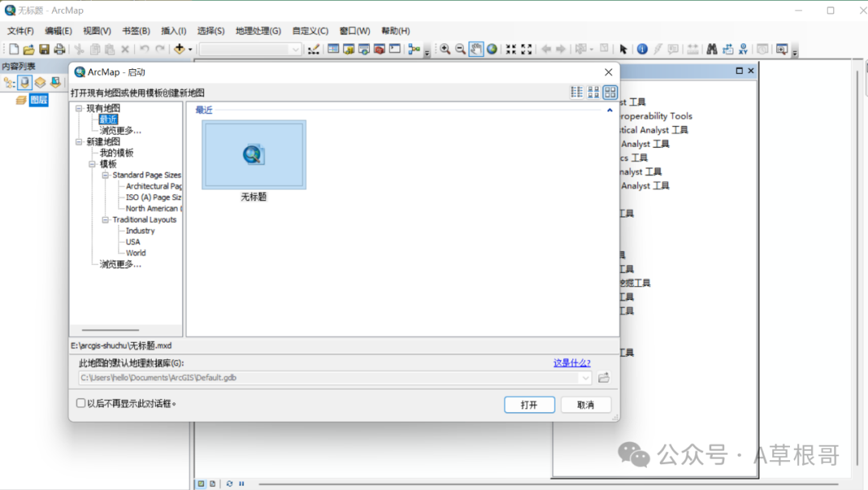This screenshot has height=490, width=868.
Task: Switch startup dialog to large thumbnails view
Action: 610,92
